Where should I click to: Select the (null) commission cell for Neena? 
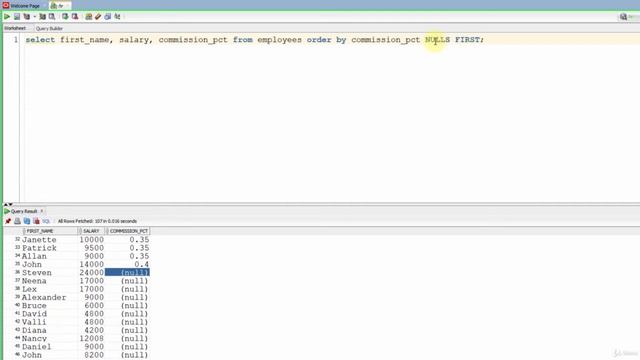click(127, 281)
